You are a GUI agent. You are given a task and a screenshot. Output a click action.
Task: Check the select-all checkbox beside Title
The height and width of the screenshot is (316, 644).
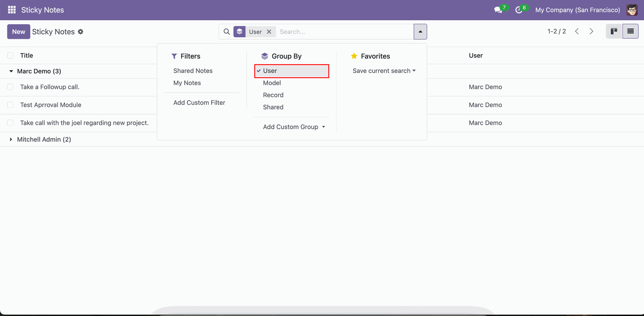[10, 55]
